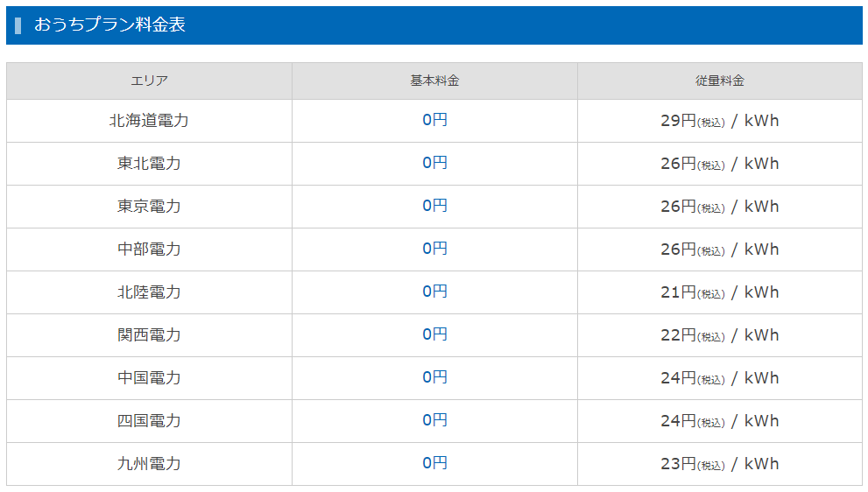Select the 北陸電力 area cell
The height and width of the screenshot is (492, 868).
149,292
